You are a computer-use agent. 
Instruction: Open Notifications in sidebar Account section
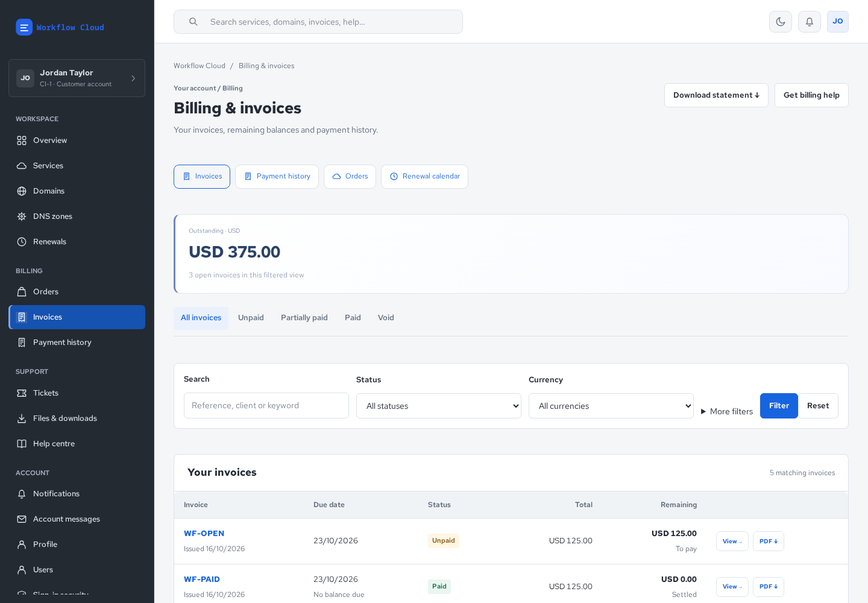click(77, 494)
